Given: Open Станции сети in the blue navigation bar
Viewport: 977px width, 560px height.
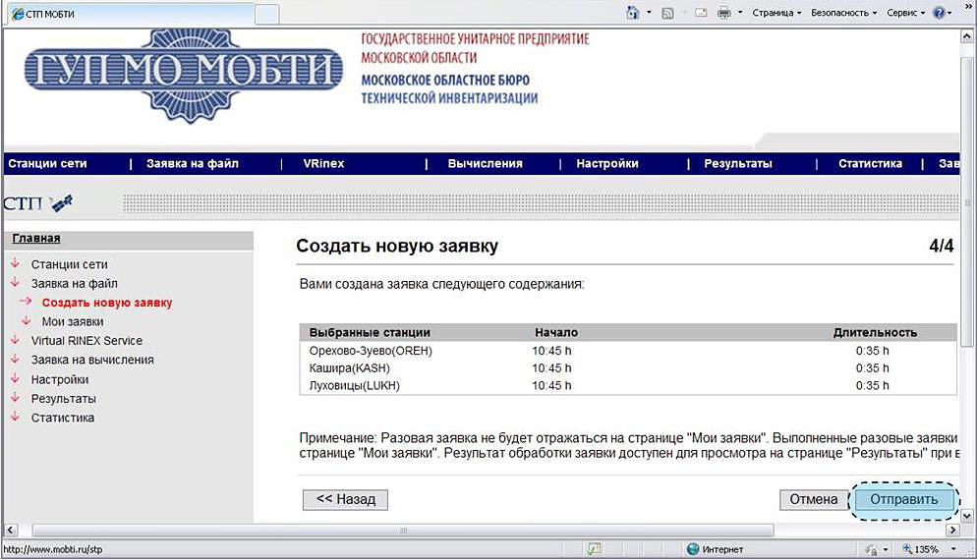Looking at the screenshot, I should pos(47,164).
